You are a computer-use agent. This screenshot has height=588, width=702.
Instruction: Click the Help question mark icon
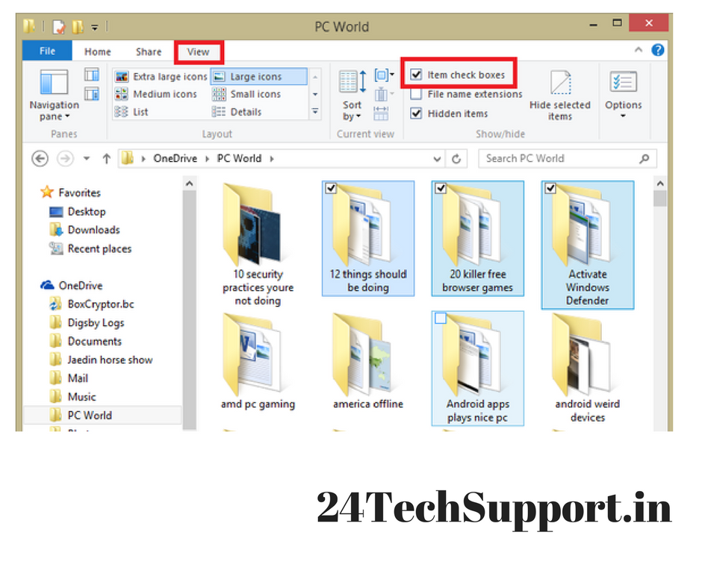tap(658, 50)
